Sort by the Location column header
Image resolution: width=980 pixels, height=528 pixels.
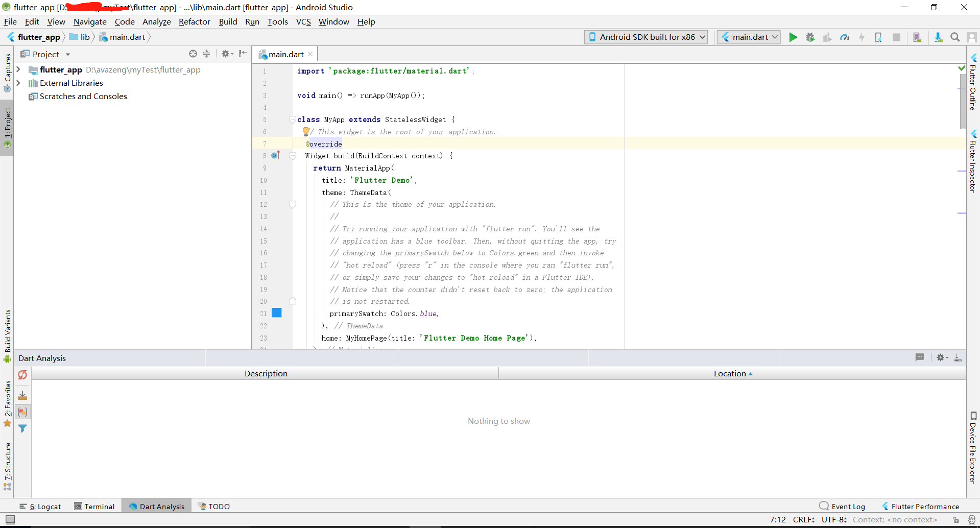(732, 374)
